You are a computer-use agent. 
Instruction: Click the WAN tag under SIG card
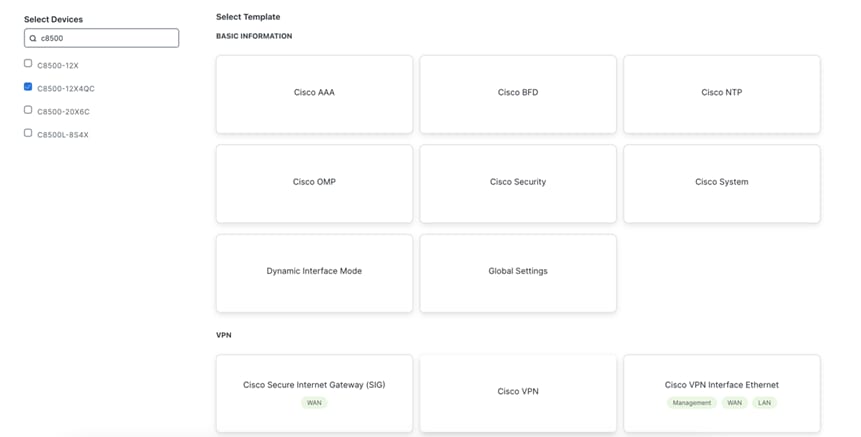tap(314, 403)
